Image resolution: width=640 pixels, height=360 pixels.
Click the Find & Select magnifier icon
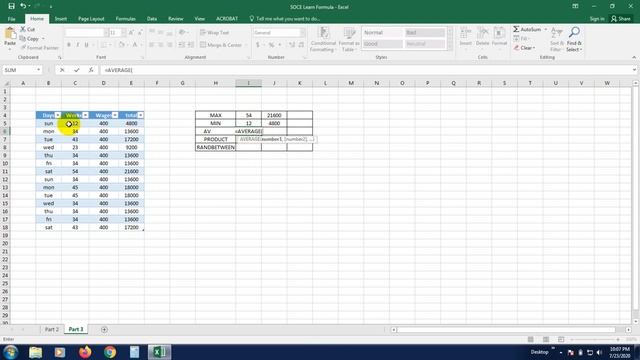point(574,32)
